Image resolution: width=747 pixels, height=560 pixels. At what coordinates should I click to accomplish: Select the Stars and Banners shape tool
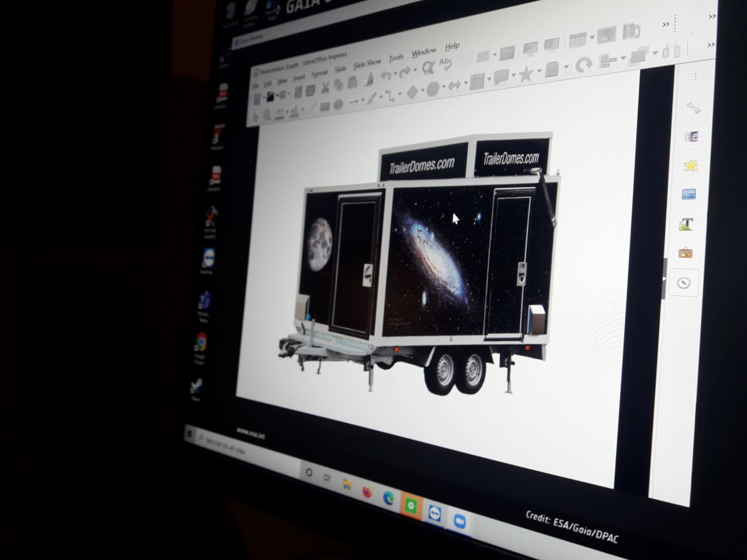[x=526, y=75]
